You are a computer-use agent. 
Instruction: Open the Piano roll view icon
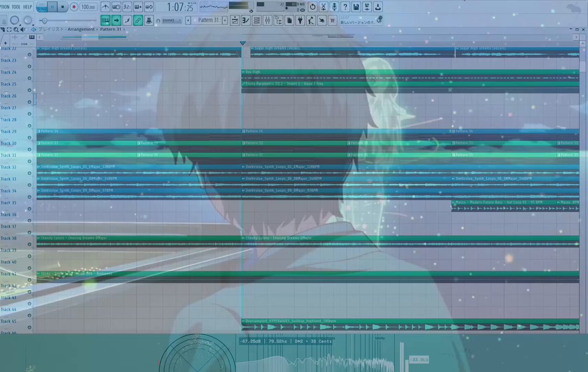(x=245, y=20)
